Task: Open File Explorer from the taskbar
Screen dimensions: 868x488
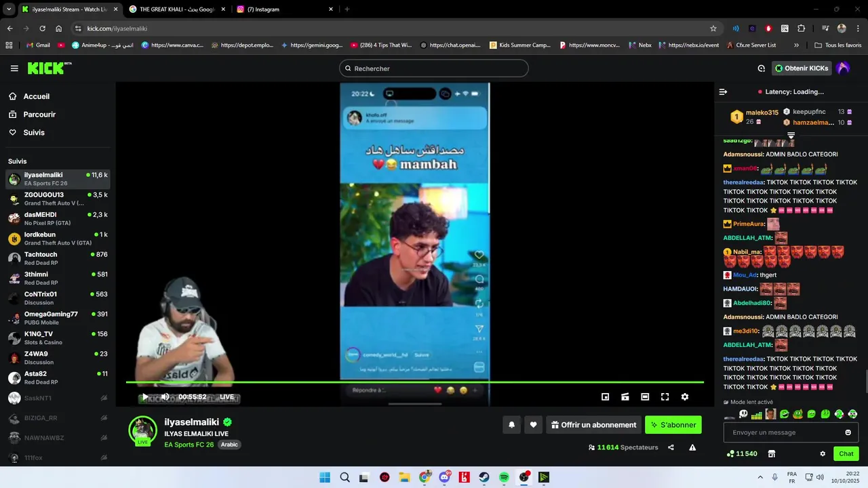Action: (404, 477)
